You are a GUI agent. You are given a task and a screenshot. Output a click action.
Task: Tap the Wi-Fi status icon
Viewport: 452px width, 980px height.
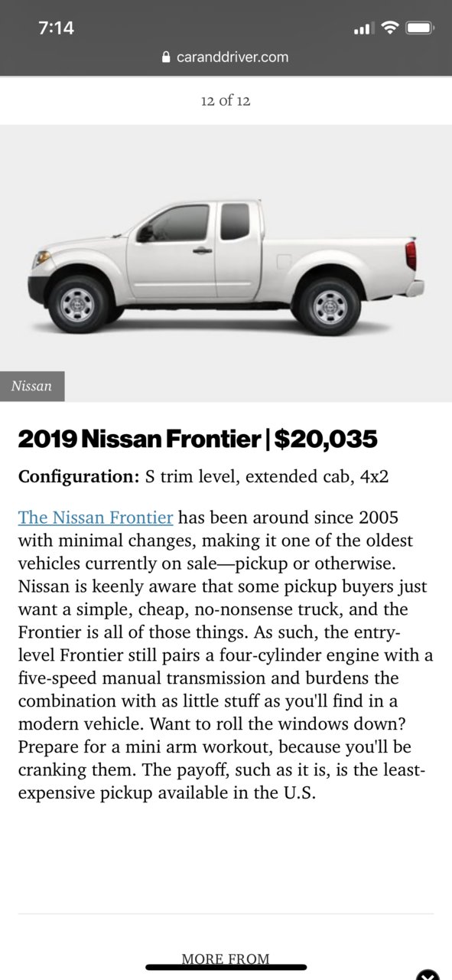pos(390,28)
